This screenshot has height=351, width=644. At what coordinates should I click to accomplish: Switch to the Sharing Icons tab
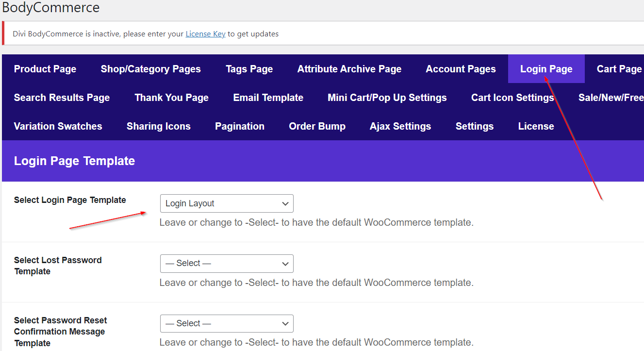[x=158, y=126]
